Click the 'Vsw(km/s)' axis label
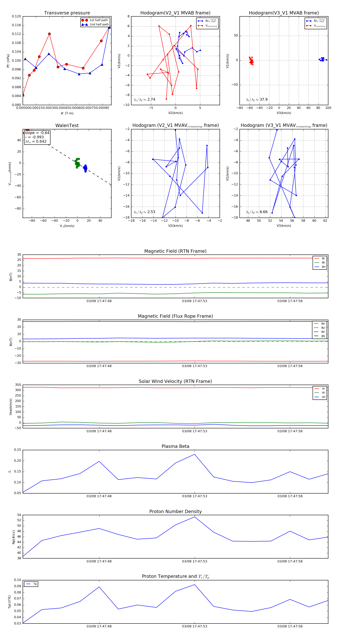This screenshot has width=351, height=644. pyautogui.click(x=11, y=407)
